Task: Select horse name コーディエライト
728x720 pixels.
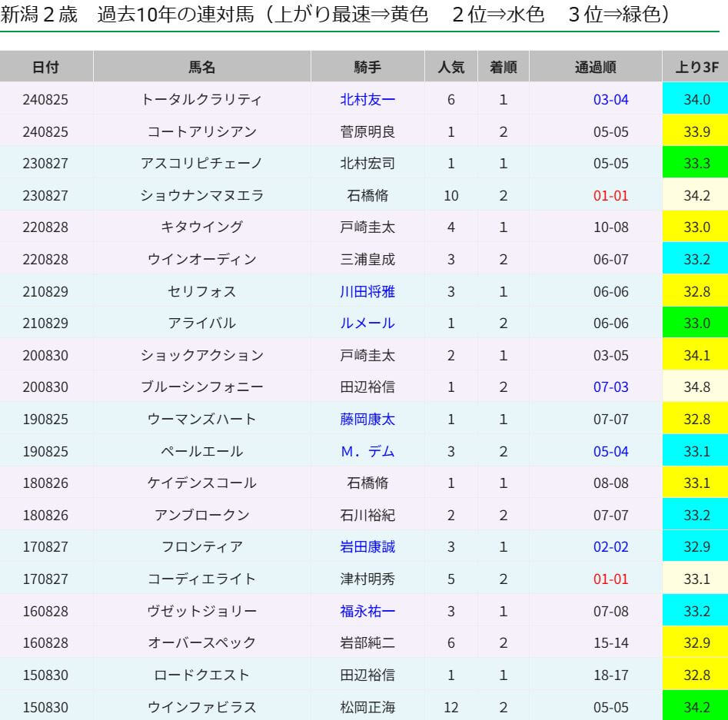Action: tap(202, 579)
